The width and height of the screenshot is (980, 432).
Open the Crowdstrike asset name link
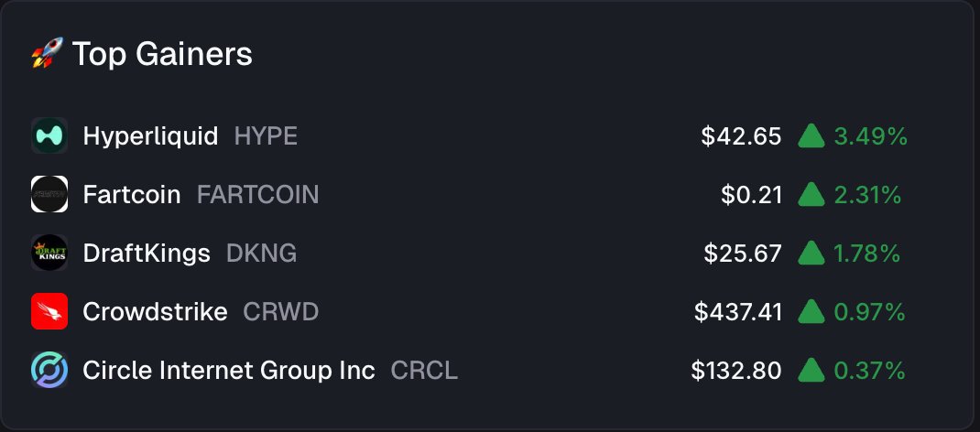click(x=155, y=312)
